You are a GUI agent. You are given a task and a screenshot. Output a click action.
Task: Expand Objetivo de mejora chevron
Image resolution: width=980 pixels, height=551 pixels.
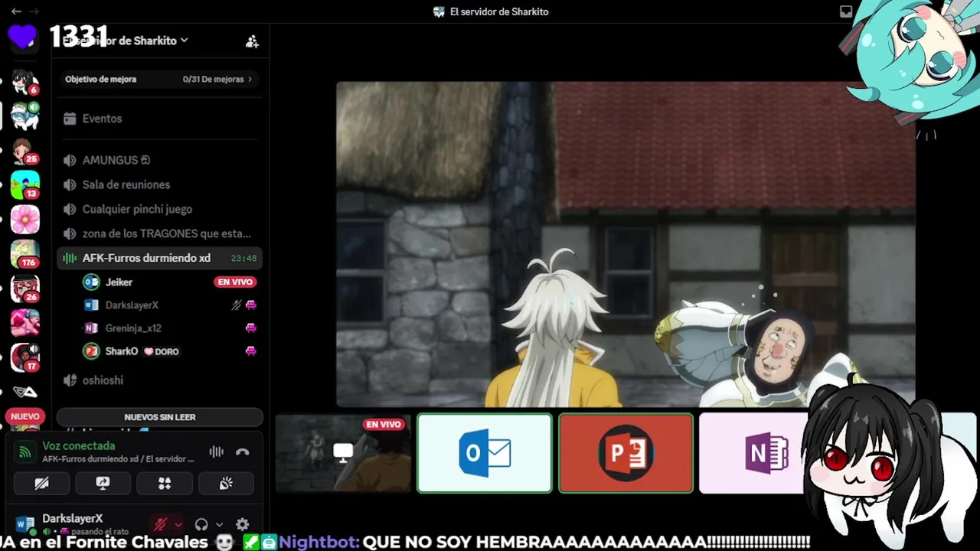pos(250,79)
